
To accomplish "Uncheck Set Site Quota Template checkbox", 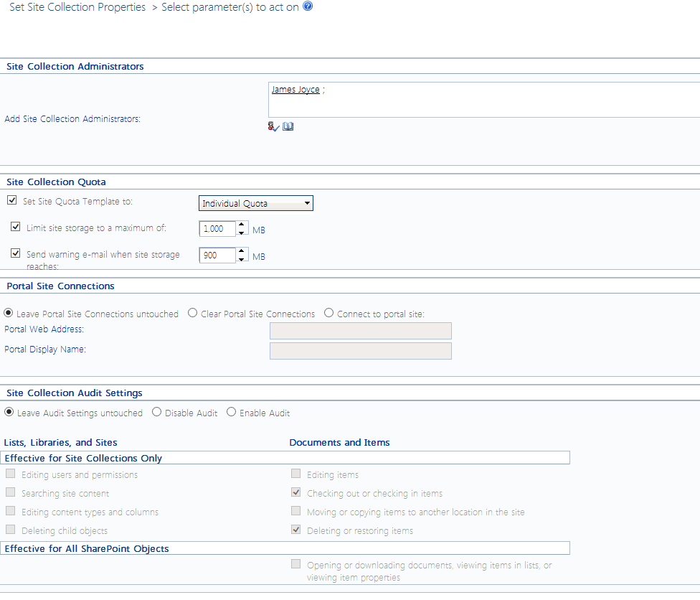I will coord(11,201).
